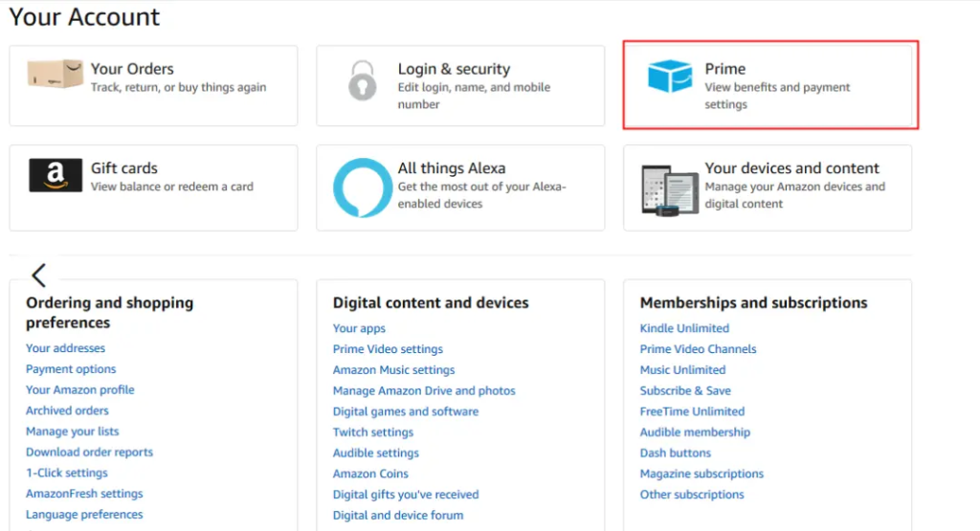The height and width of the screenshot is (531, 980).
Task: Open Your Amazon profile link
Action: (x=80, y=389)
